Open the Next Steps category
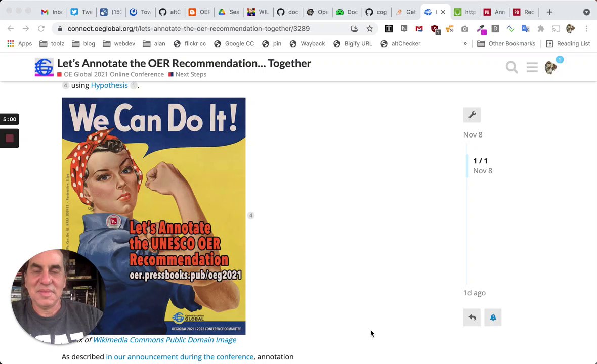Image resolution: width=597 pixels, height=364 pixels. [187, 74]
